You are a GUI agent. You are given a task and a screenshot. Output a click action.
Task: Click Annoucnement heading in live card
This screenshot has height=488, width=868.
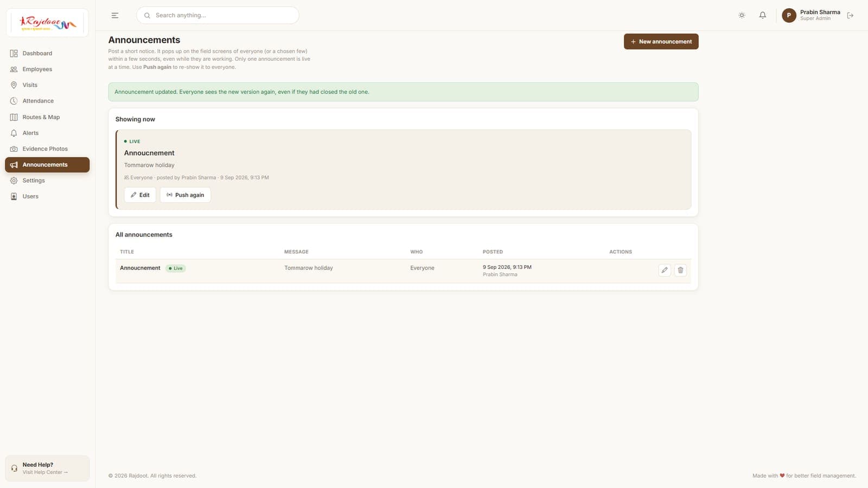click(149, 153)
